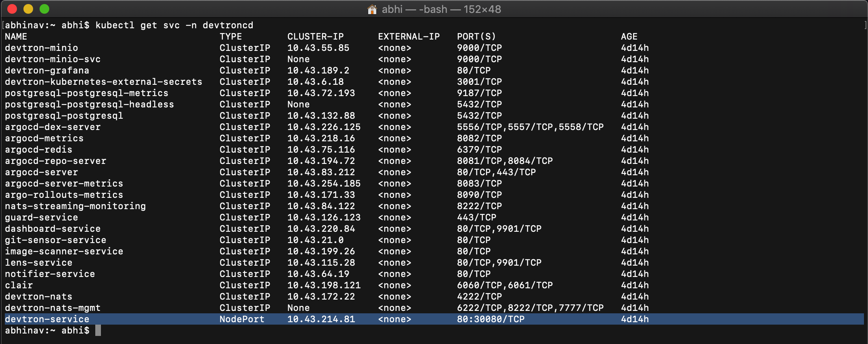Click the highlighted devtron-service row name
The height and width of the screenshot is (344, 868).
pyautogui.click(x=47, y=319)
